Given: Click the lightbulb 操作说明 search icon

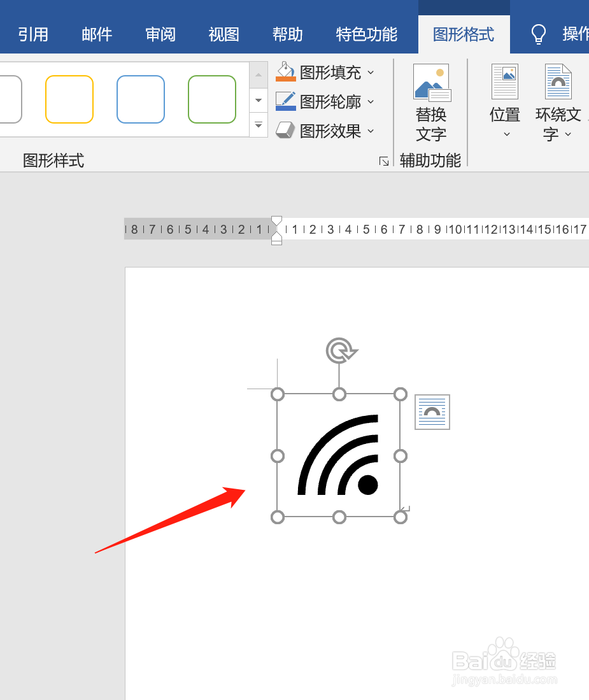Looking at the screenshot, I should tap(538, 33).
